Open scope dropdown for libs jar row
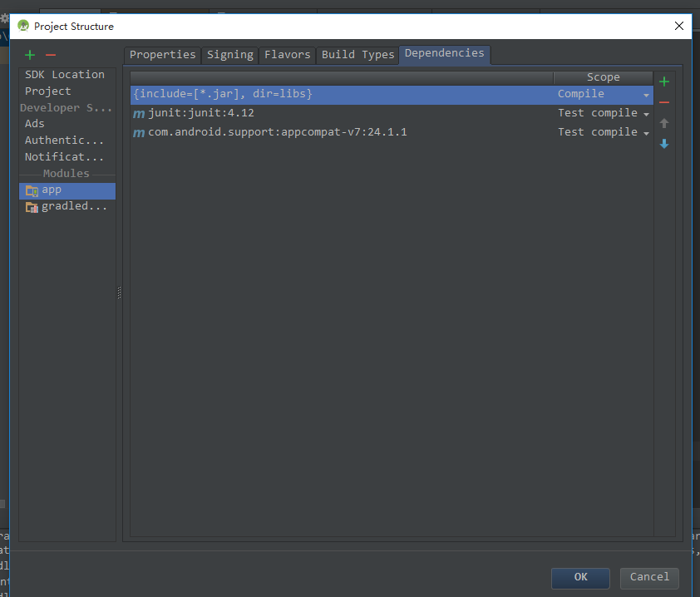Viewport: 700px width, 597px height. [x=646, y=95]
